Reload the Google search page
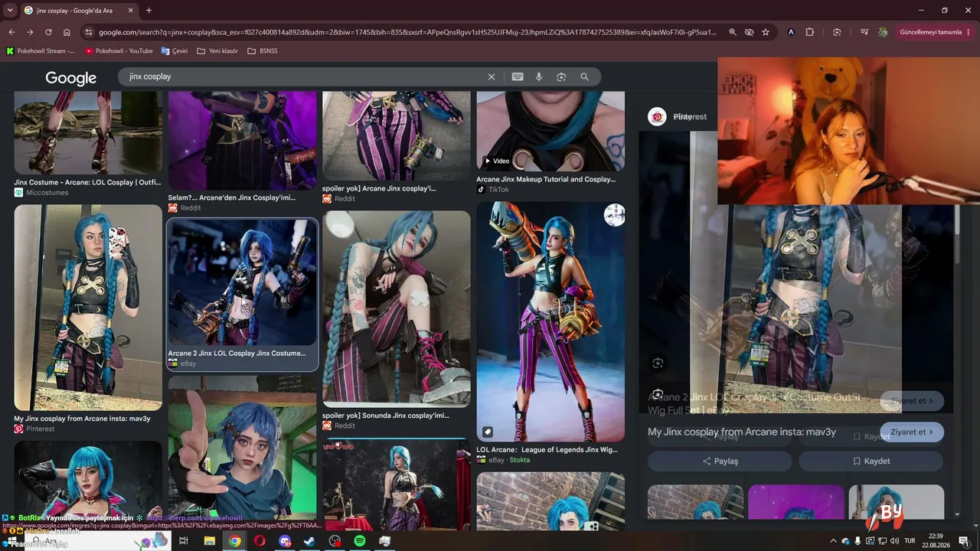 click(x=48, y=32)
